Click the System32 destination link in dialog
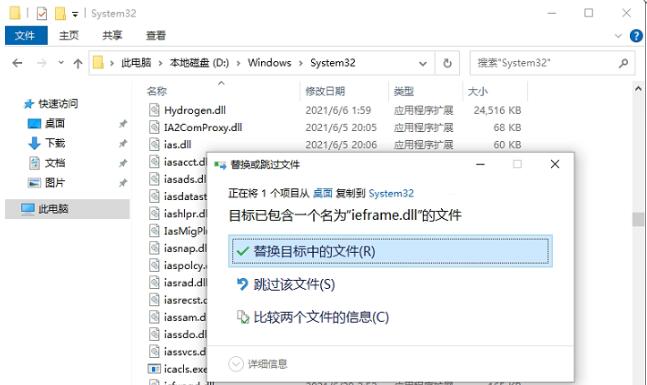The image size is (647, 385). [x=391, y=193]
